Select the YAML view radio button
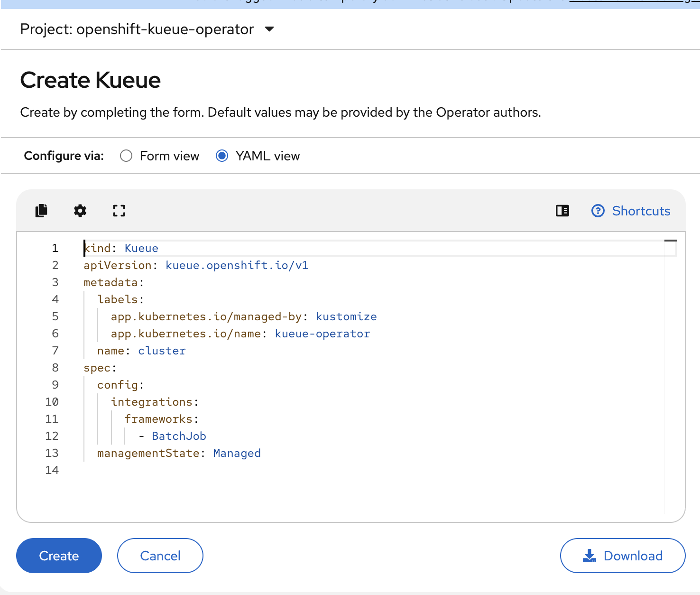 (222, 156)
